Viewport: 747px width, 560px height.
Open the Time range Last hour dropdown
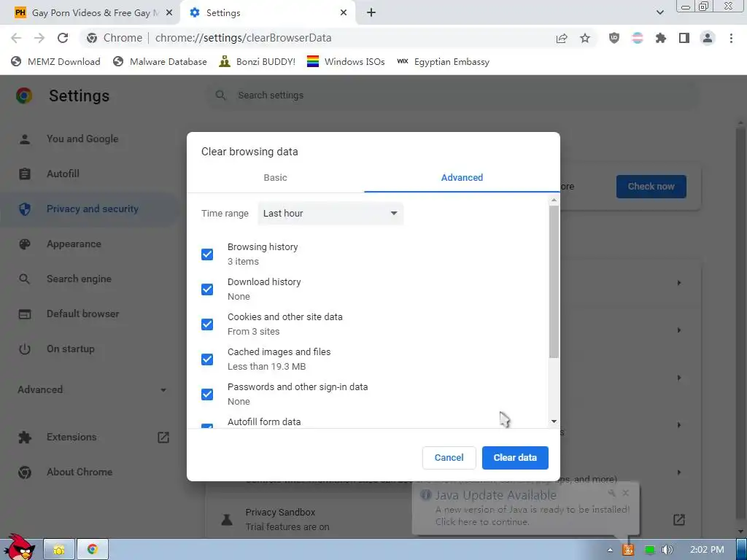point(330,214)
